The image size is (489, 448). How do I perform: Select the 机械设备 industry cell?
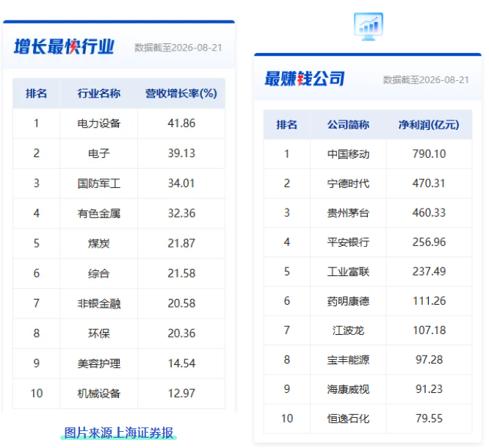tap(99, 394)
